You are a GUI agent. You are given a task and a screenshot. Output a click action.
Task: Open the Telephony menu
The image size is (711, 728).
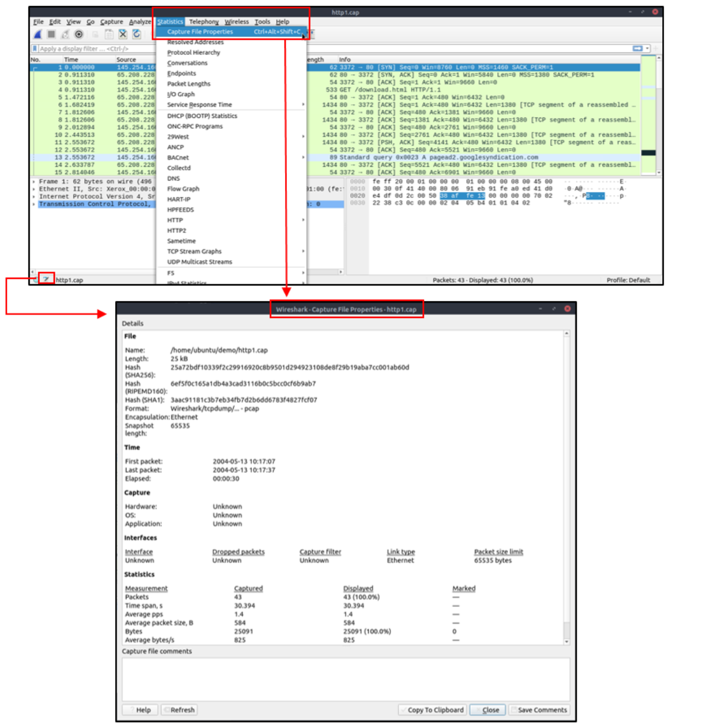pyautogui.click(x=204, y=22)
